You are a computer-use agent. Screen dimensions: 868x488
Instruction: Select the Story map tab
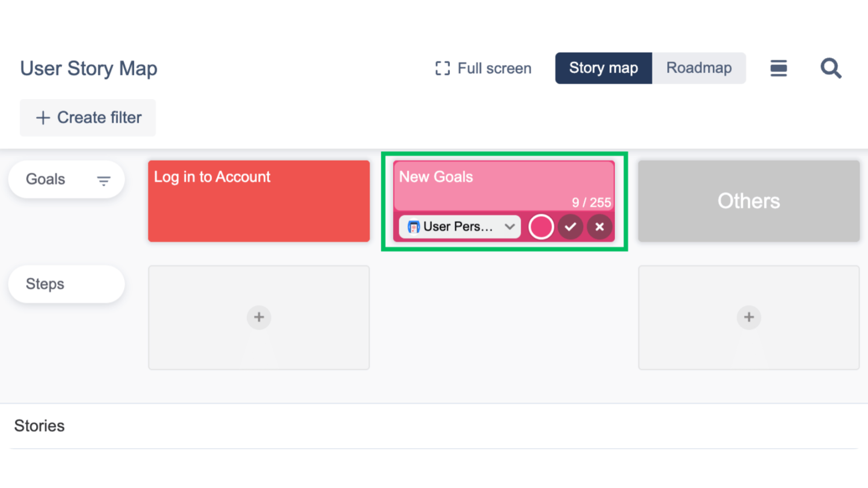(603, 68)
